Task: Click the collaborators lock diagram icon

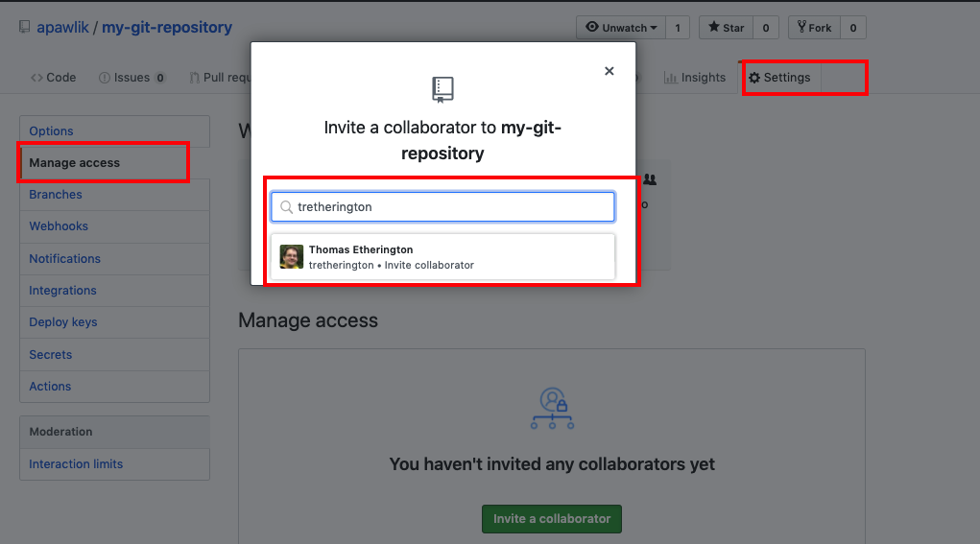Action: 553,409
